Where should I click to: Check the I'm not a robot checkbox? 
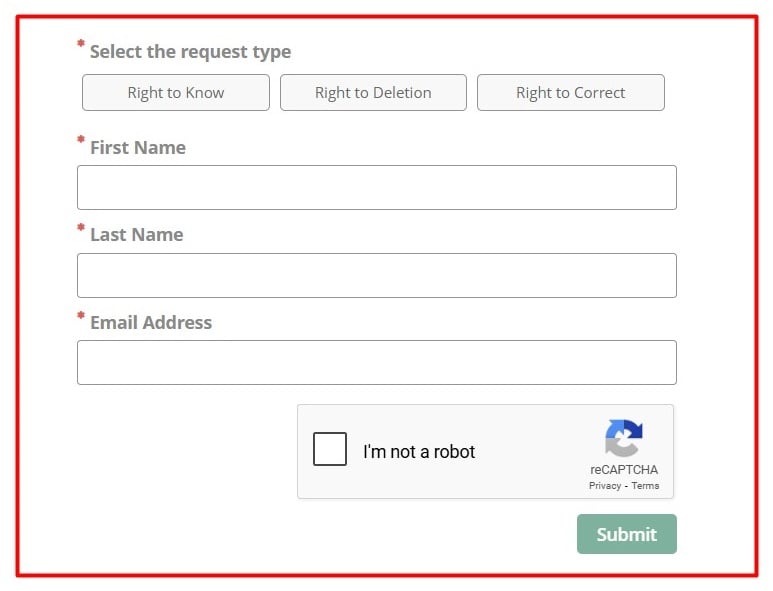(x=330, y=450)
